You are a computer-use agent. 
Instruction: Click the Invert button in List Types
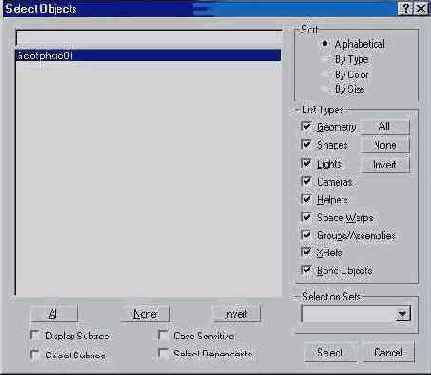click(x=385, y=164)
